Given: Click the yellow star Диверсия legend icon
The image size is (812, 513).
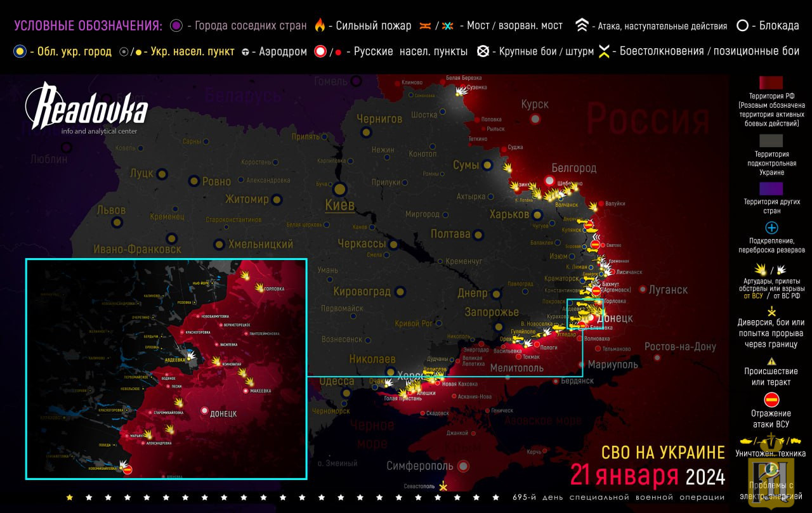Looking at the screenshot, I should click(x=771, y=311).
